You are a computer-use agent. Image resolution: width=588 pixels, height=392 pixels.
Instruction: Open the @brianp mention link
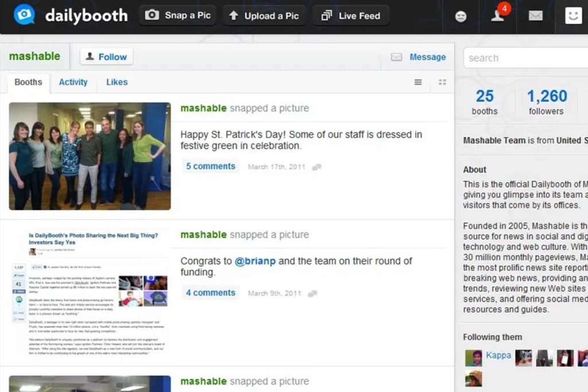pyautogui.click(x=255, y=261)
